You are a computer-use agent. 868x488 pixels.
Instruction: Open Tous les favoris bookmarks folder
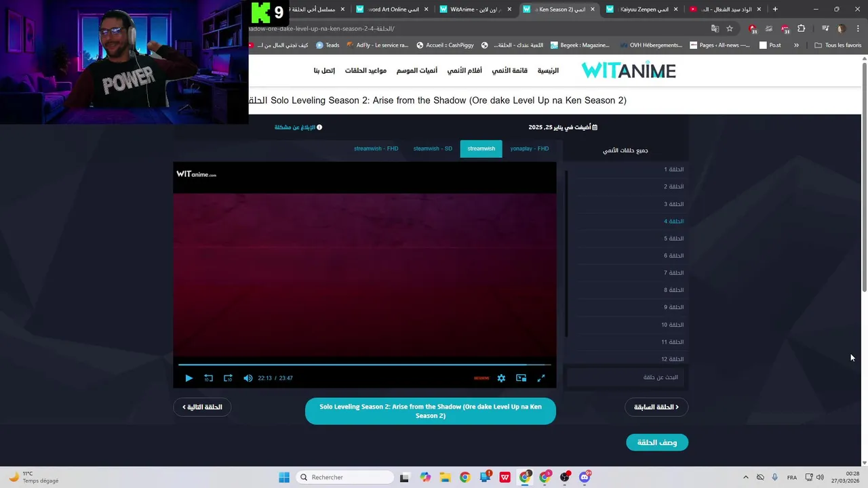coord(838,45)
